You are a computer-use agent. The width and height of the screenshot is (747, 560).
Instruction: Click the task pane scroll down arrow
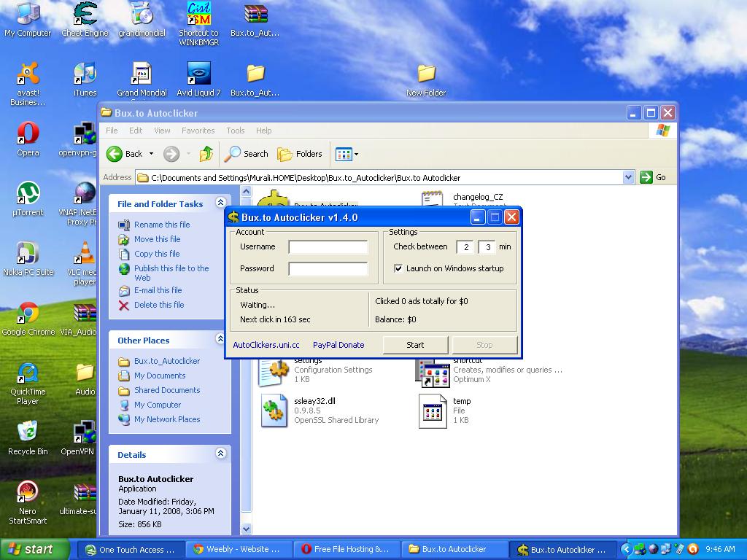pos(246,529)
